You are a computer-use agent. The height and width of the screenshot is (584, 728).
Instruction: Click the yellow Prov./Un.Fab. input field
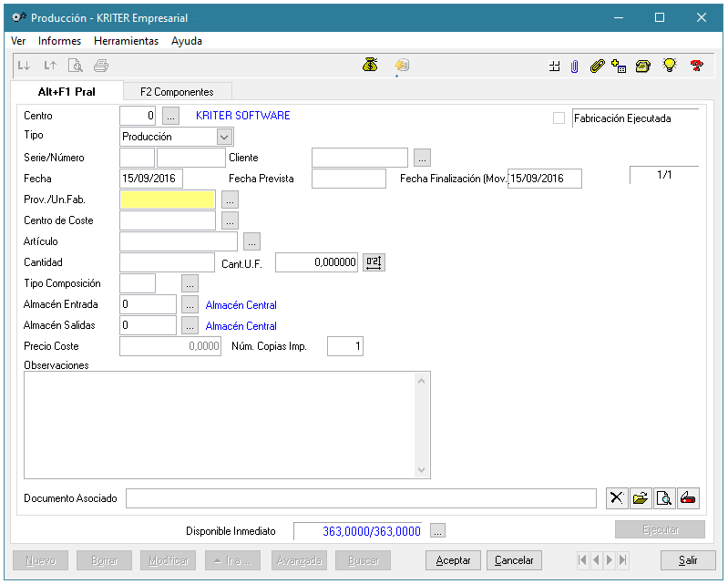pyautogui.click(x=168, y=200)
